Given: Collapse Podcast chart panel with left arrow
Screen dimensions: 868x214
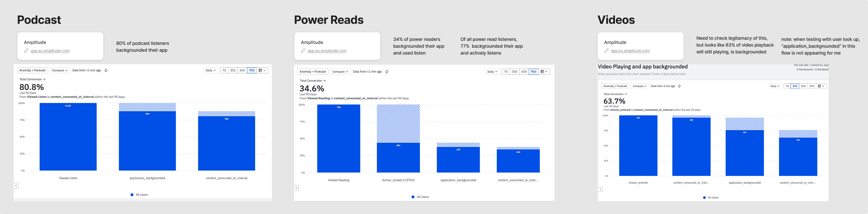Looking at the screenshot, I should (16, 186).
